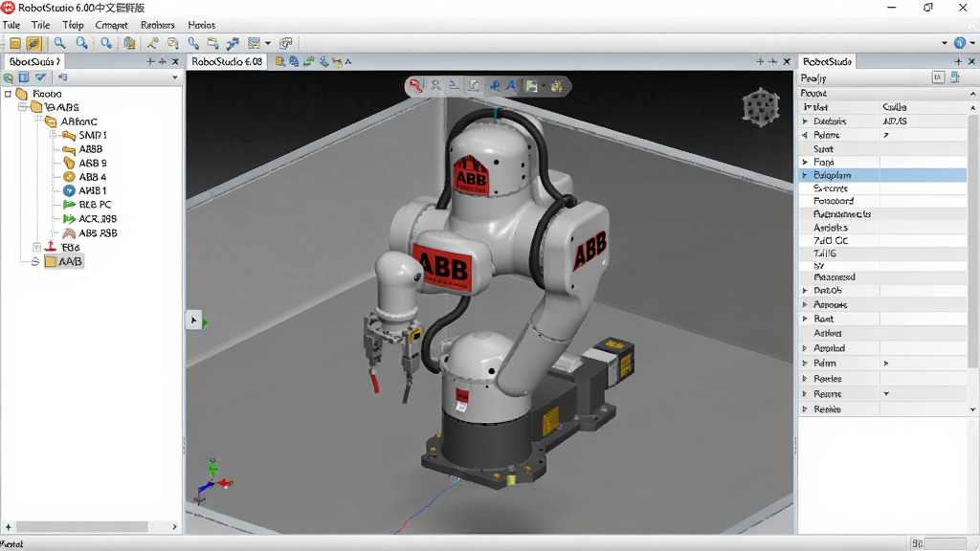Screen dimensions: 980x551
Task: Click the magnifier icon beside the highlighted button
Action: pos(59,43)
